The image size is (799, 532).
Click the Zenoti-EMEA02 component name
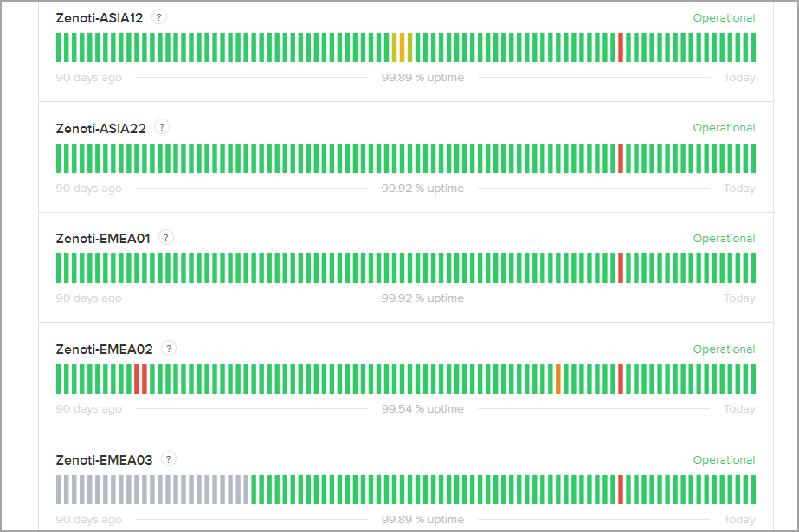[105, 349]
